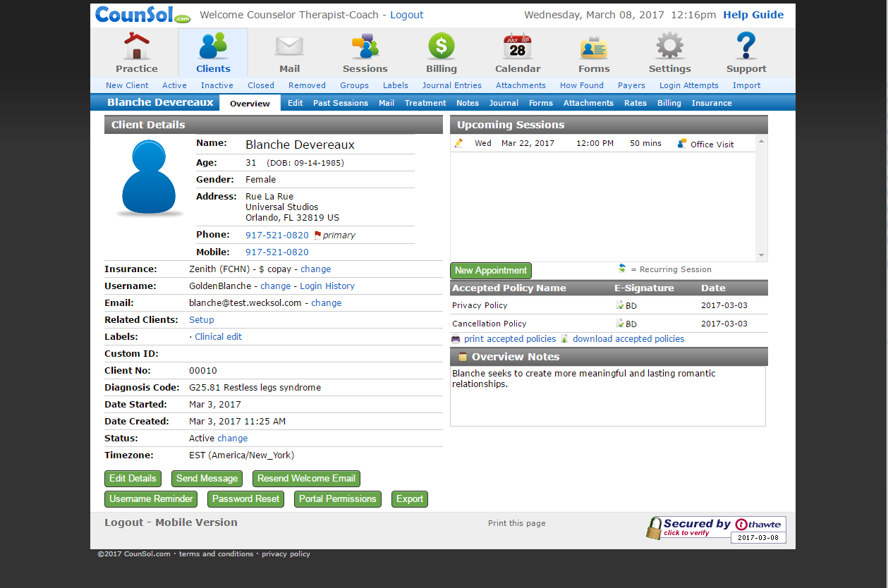Viewport: 888px width, 588px height.
Task: Open the Groups submenu item
Action: (x=354, y=85)
